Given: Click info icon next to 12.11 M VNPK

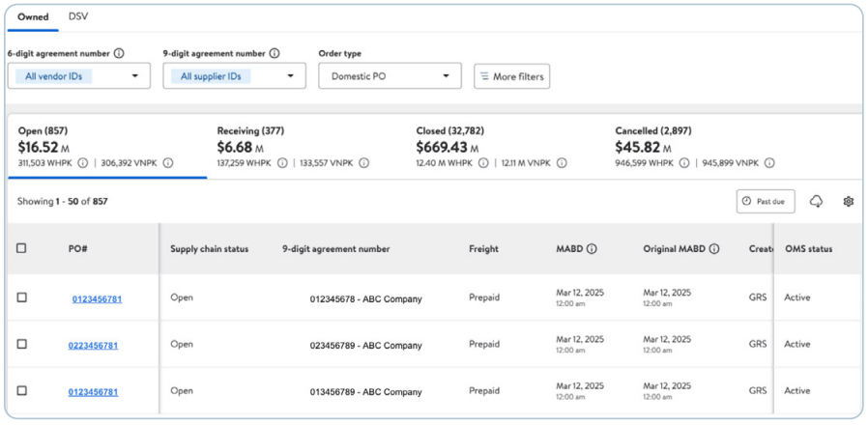Looking at the screenshot, I should [x=562, y=163].
